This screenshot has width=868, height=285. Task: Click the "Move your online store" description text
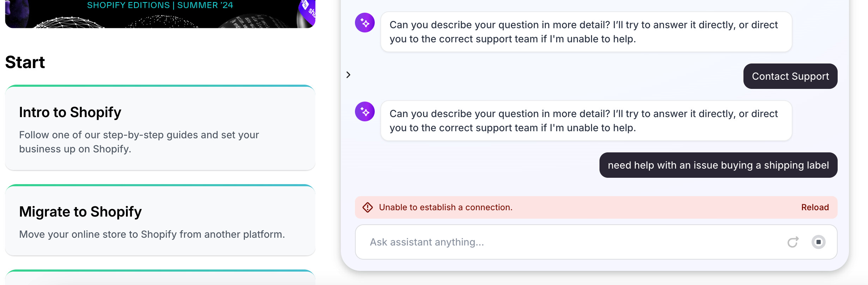pyautogui.click(x=152, y=235)
